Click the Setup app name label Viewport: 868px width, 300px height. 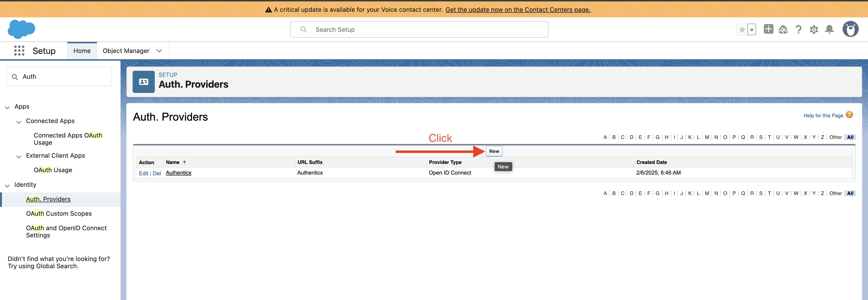(44, 51)
